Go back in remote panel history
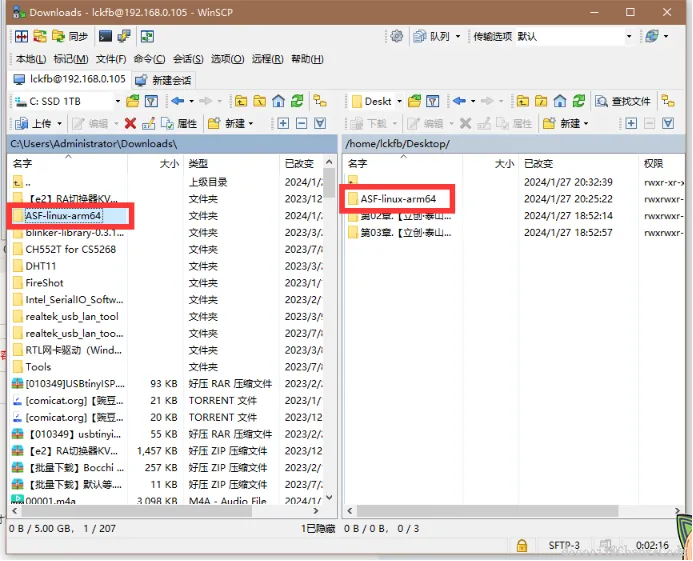Image resolution: width=693 pixels, height=561 pixels. tap(460, 101)
